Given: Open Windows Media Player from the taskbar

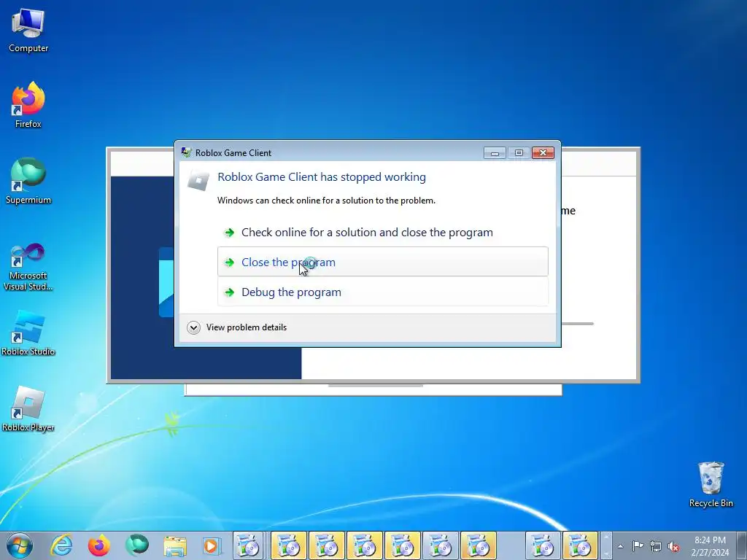Looking at the screenshot, I should pyautogui.click(x=212, y=545).
